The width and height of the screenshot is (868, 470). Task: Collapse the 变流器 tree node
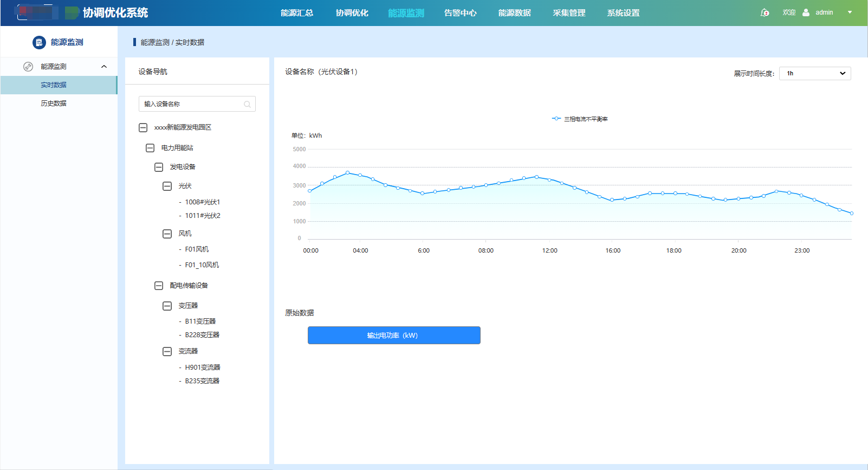tap(167, 351)
